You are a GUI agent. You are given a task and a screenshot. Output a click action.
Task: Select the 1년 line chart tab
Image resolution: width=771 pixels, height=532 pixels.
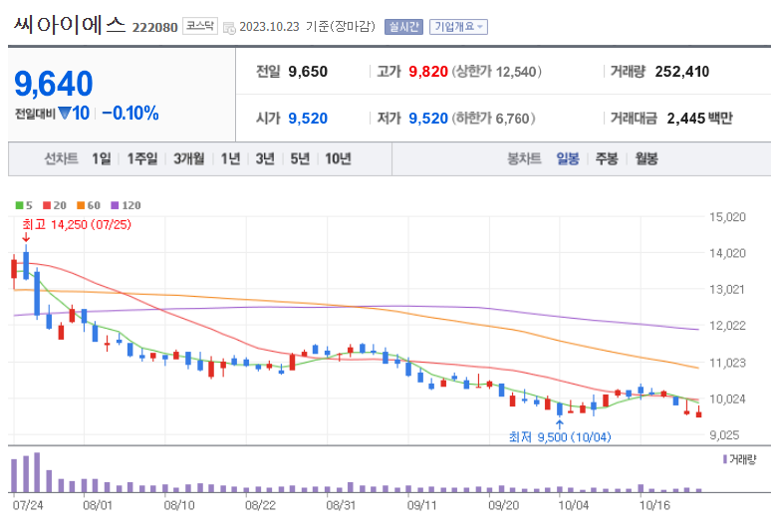point(230,158)
